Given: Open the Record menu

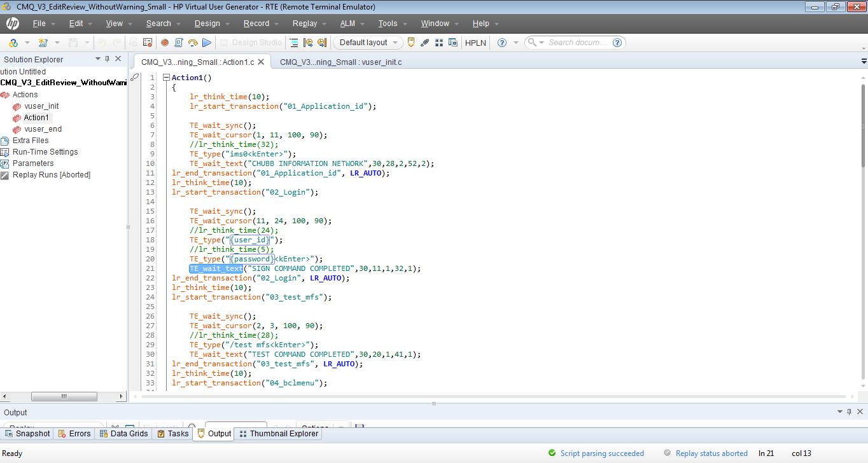Looking at the screenshot, I should click(256, 24).
